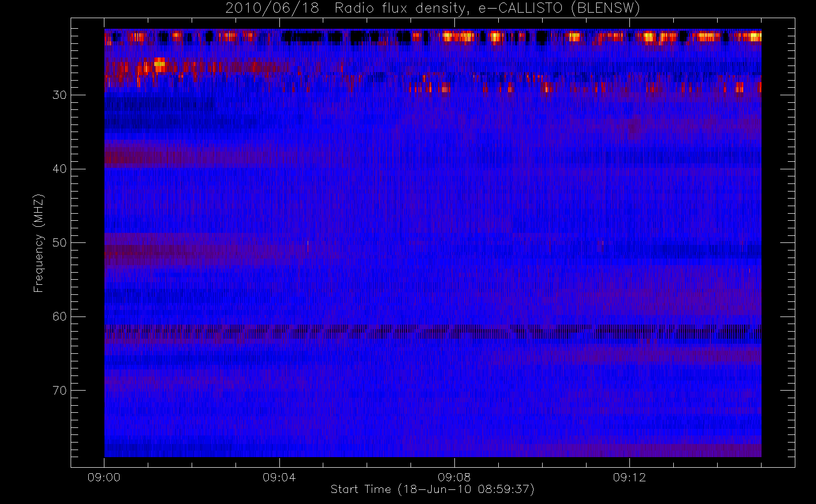Click the bright yellow burst near 09:01
Screen dimensions: 816x504
(159, 64)
